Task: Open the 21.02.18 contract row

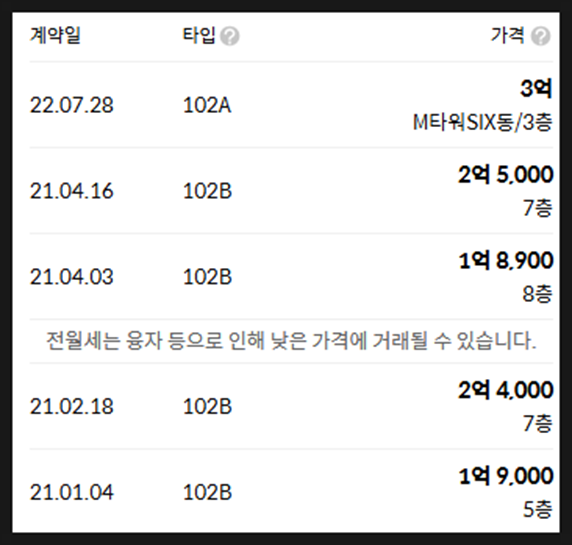Action: pos(291,406)
